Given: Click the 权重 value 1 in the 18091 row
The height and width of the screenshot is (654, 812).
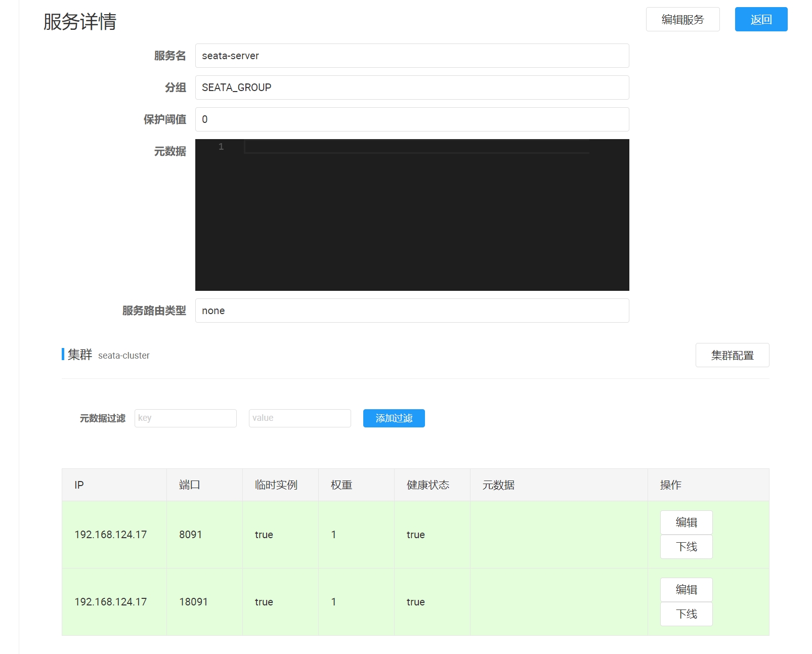Looking at the screenshot, I should coord(333,602).
